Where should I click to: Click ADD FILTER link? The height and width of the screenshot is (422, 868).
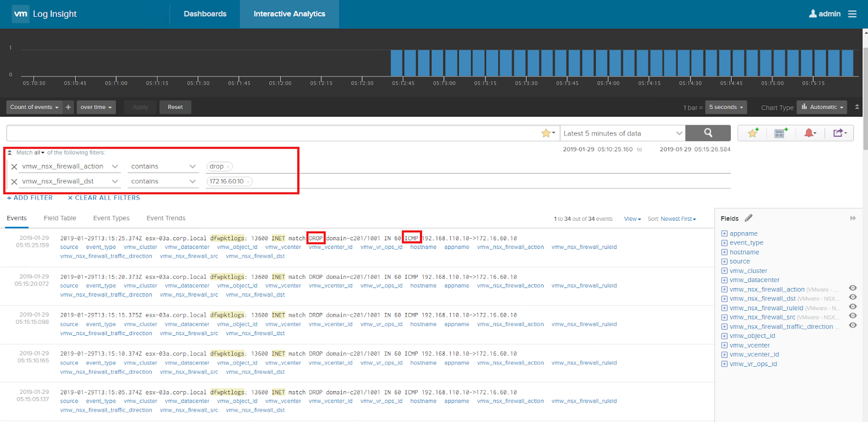coord(30,198)
